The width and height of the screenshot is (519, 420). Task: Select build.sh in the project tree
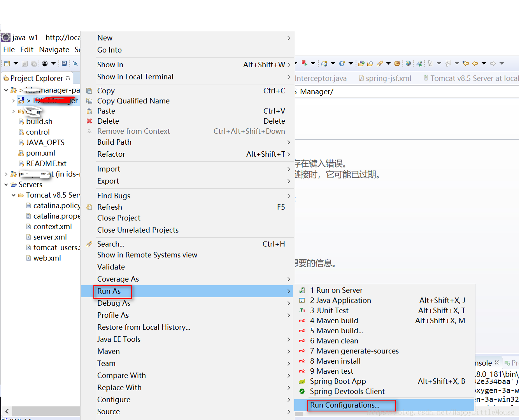39,121
